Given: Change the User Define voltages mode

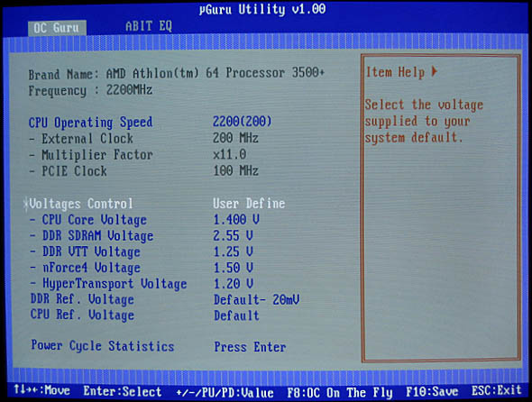Looking at the screenshot, I should [x=249, y=203].
